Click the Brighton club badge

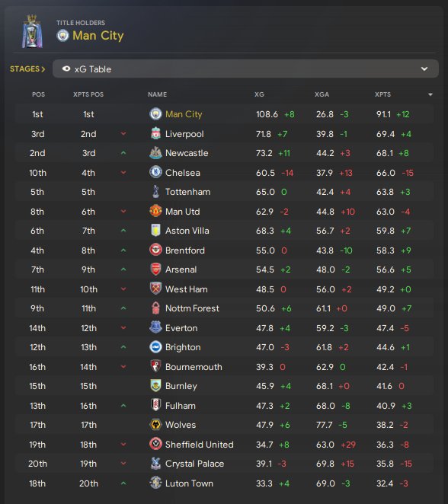[155, 347]
